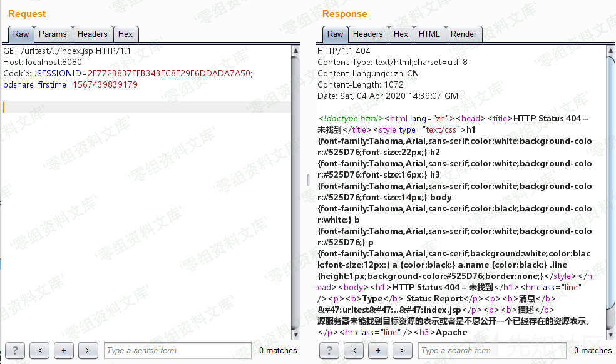Switch to the Response HTML tab

point(429,34)
